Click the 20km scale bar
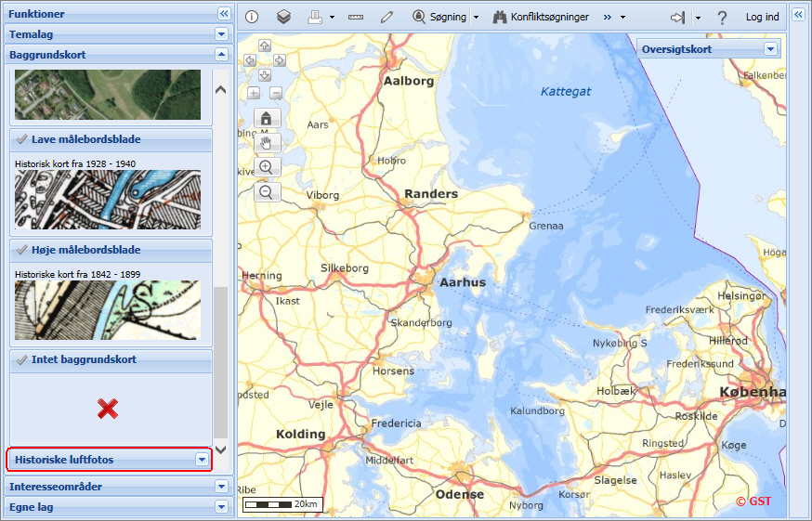The width and height of the screenshot is (812, 521). pyautogui.click(x=282, y=504)
